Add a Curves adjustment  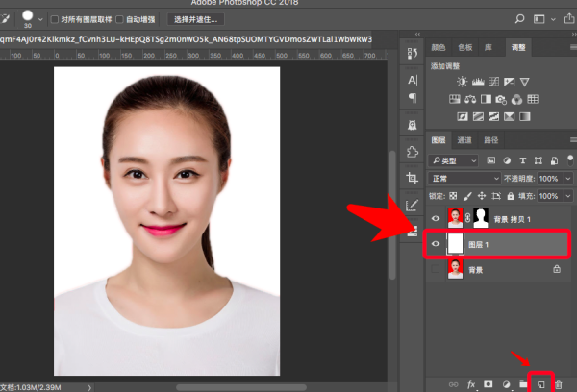click(494, 82)
